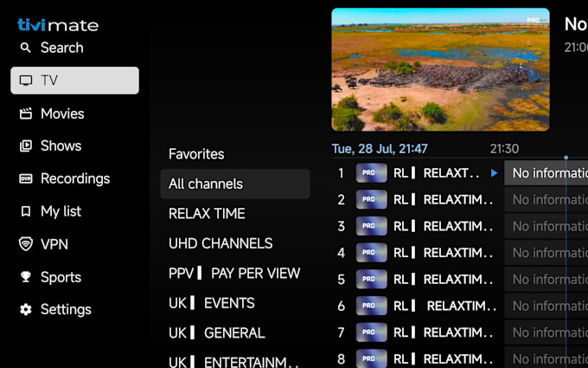
Task: Click channel 4 No information program cell
Action: pos(546,253)
